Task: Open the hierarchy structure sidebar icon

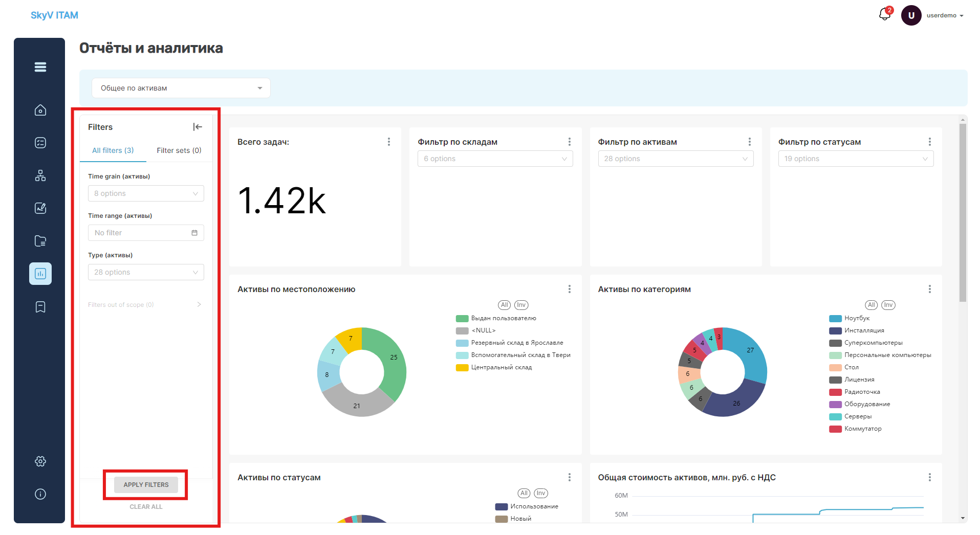Action: click(x=40, y=175)
